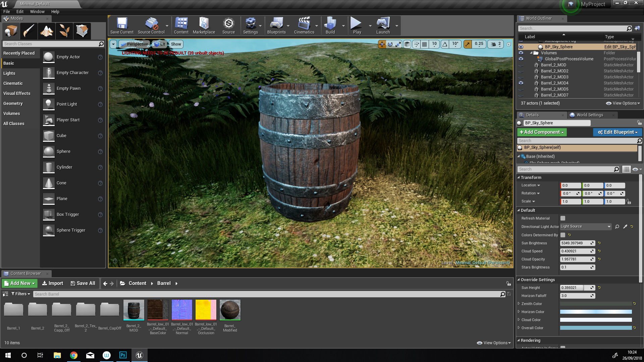This screenshot has width=644, height=362.
Task: Open the Marketplace
Action: [x=204, y=25]
